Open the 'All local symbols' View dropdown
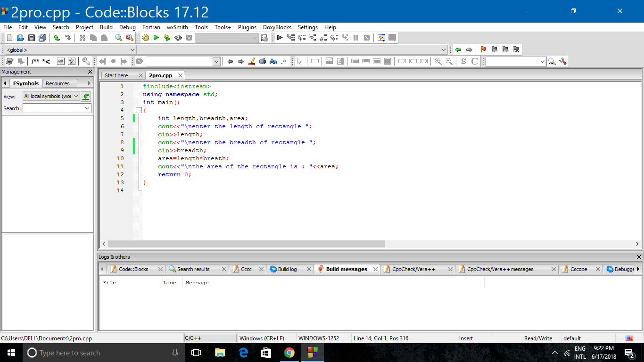The width and height of the screenshot is (644, 362). click(77, 96)
